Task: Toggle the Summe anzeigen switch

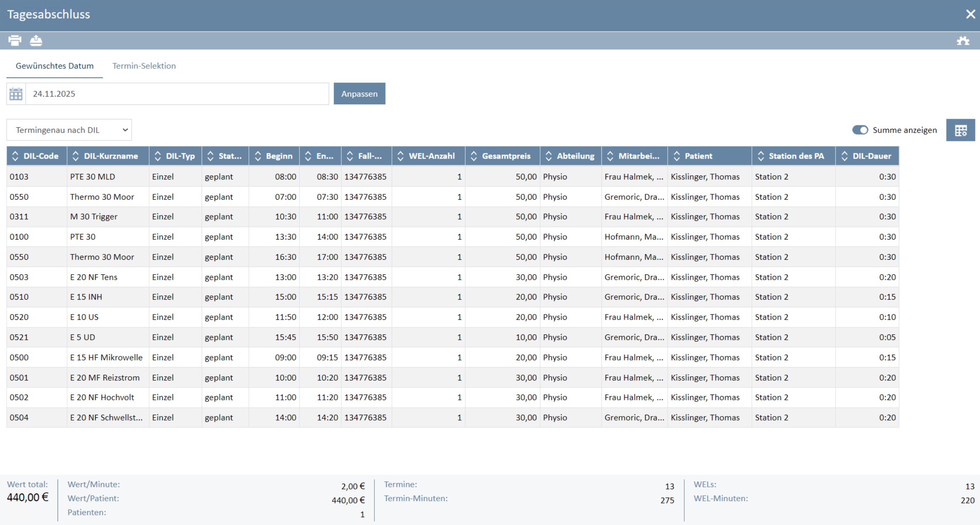Action: [x=860, y=130]
